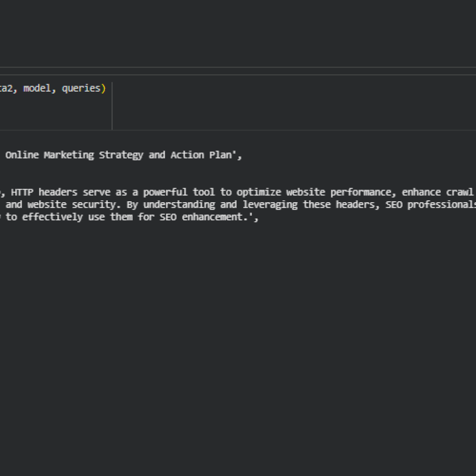Click the word 'enhance' in the output
Image resolution: width=476 pixels, height=476 pixels.
tap(421, 192)
